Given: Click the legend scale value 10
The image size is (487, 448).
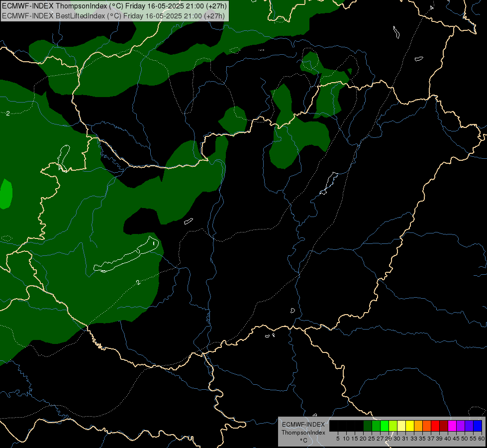Looking at the screenshot, I should click(x=346, y=439).
